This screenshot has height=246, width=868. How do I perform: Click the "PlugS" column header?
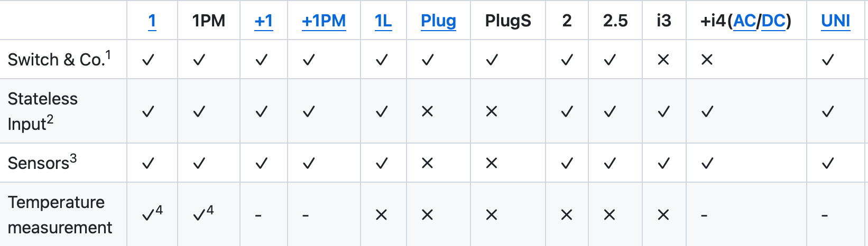[x=508, y=21]
